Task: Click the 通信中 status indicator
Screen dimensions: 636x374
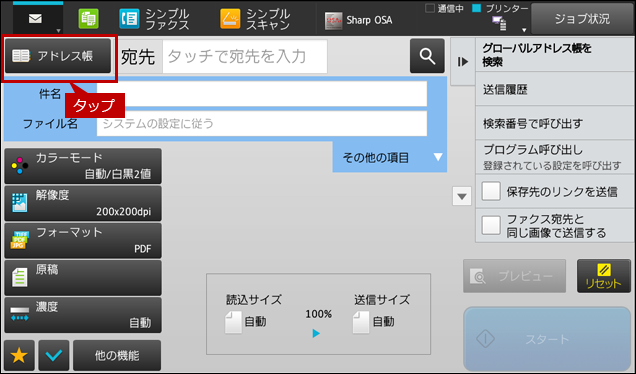Action: click(430, 9)
